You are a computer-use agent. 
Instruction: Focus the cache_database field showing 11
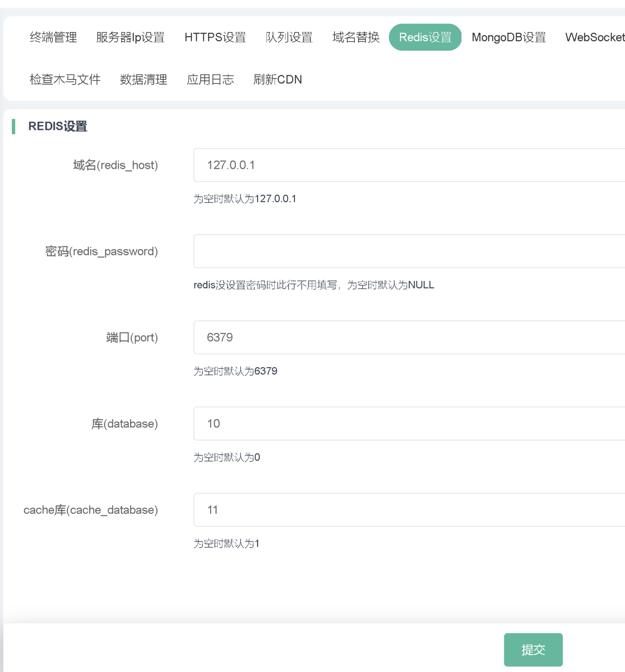[409, 510]
